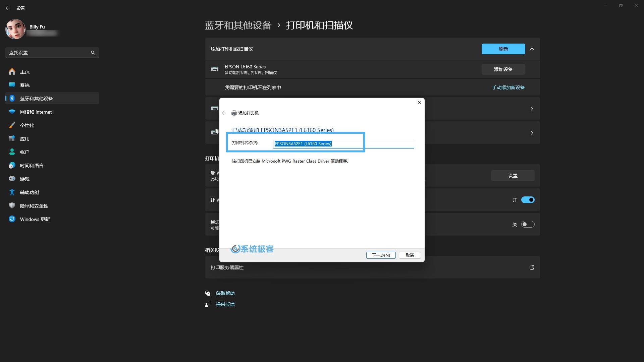Click the Home settings icon
Image resolution: width=644 pixels, height=362 pixels.
point(11,71)
